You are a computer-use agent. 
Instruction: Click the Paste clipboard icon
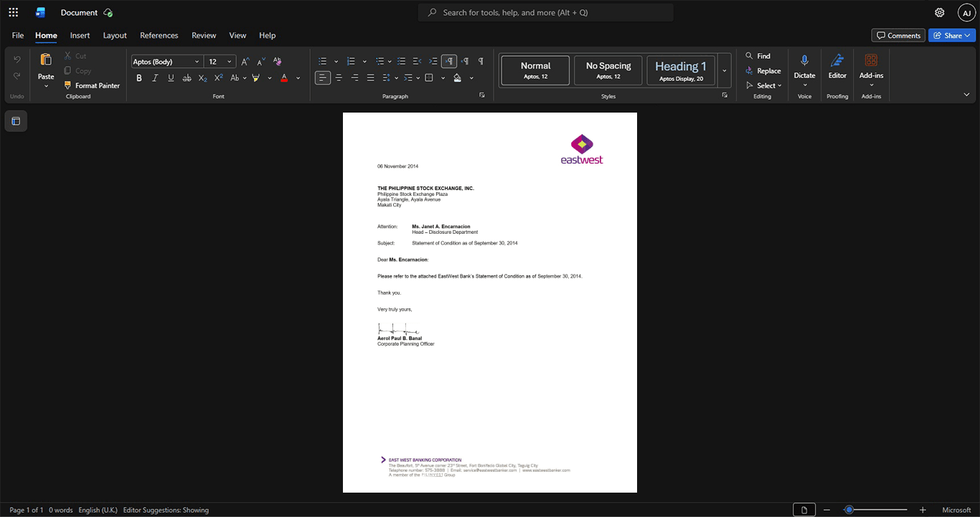[x=46, y=60]
